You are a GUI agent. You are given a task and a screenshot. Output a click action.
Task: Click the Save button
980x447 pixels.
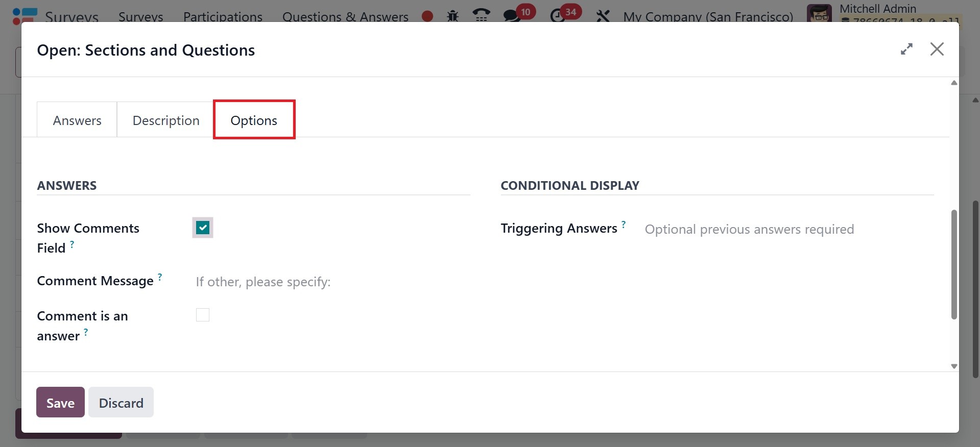pyautogui.click(x=60, y=403)
